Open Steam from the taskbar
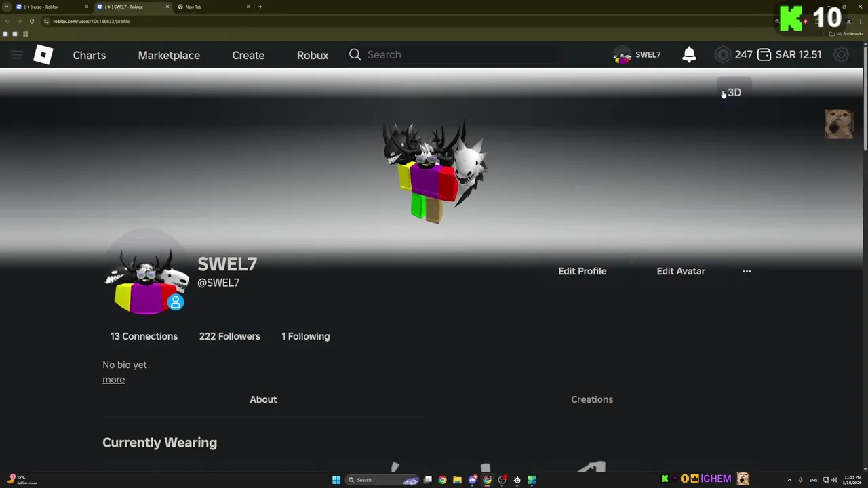This screenshot has width=868, height=488. tap(517, 480)
